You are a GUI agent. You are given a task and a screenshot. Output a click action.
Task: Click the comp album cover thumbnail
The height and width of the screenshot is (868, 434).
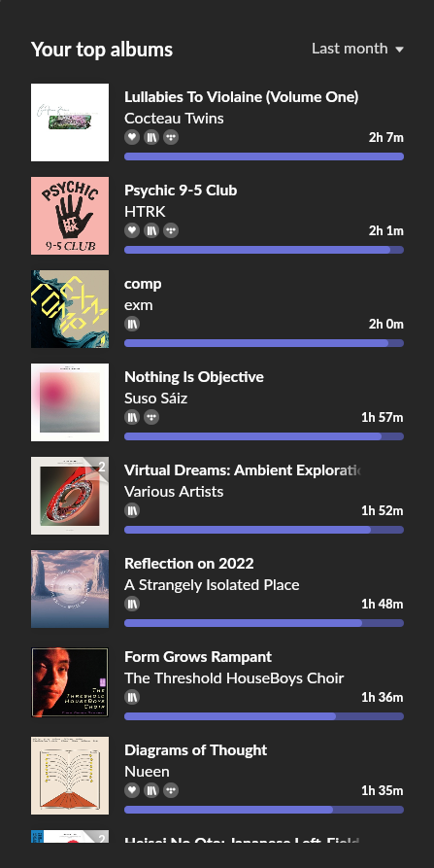point(70,309)
